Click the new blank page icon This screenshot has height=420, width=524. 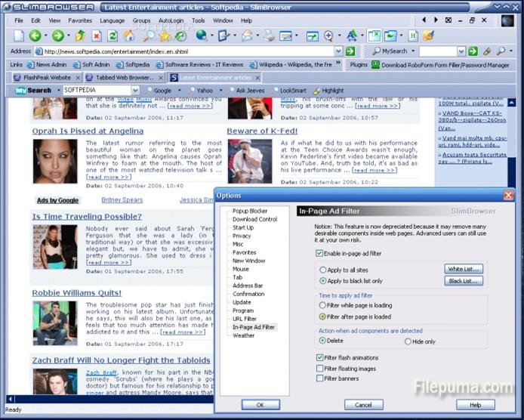[19, 36]
